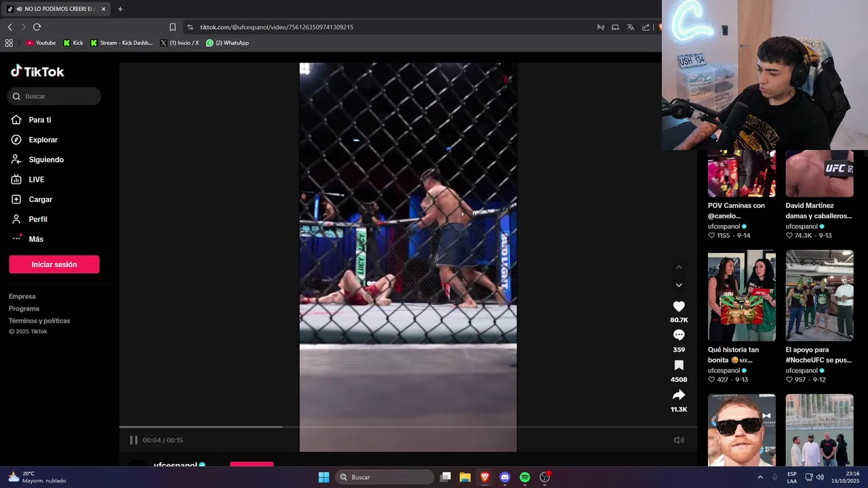Open the comments on the video
This screenshot has height=488, width=868.
tap(679, 335)
